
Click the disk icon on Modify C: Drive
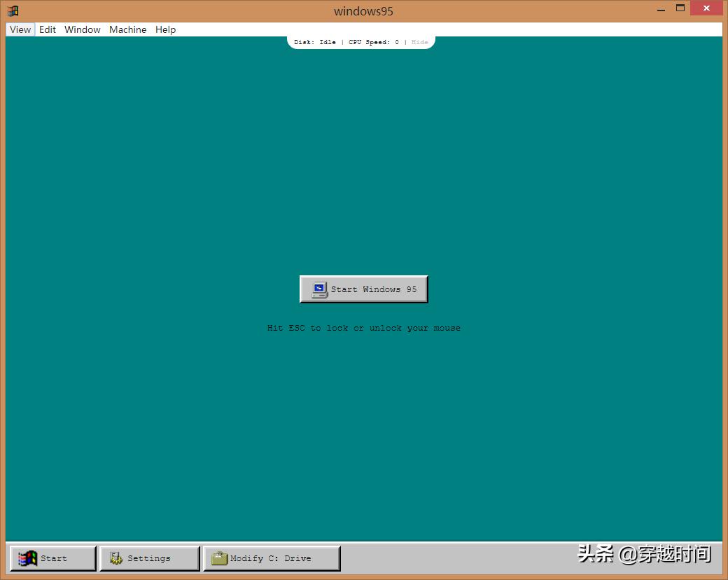pyautogui.click(x=219, y=558)
